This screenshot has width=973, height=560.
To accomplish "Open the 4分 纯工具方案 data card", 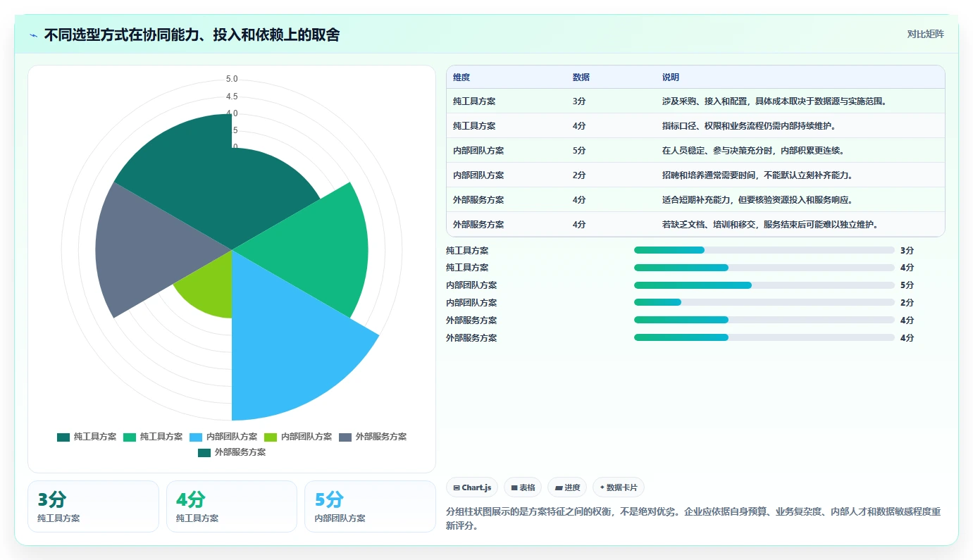I will point(232,506).
